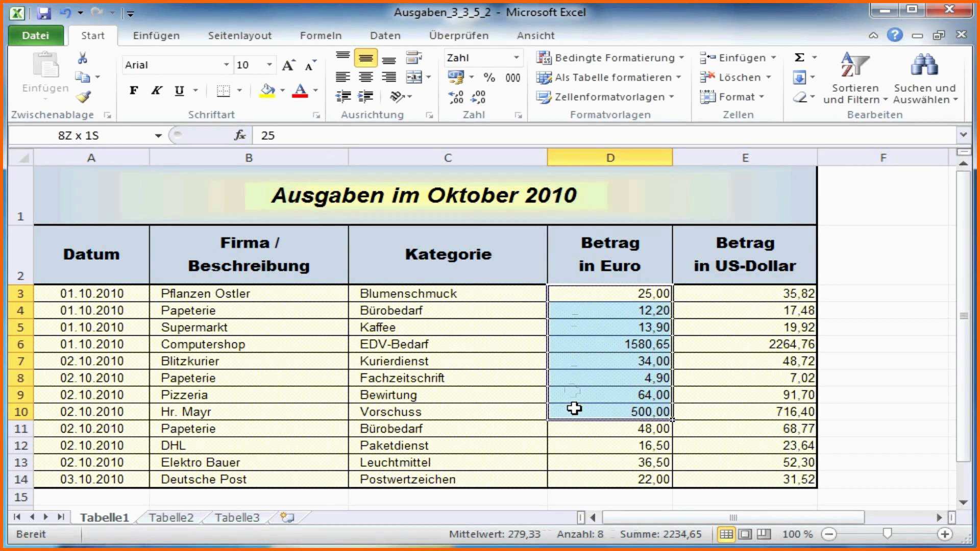Click the Cut scissors icon
980x551 pixels.
[x=82, y=58]
